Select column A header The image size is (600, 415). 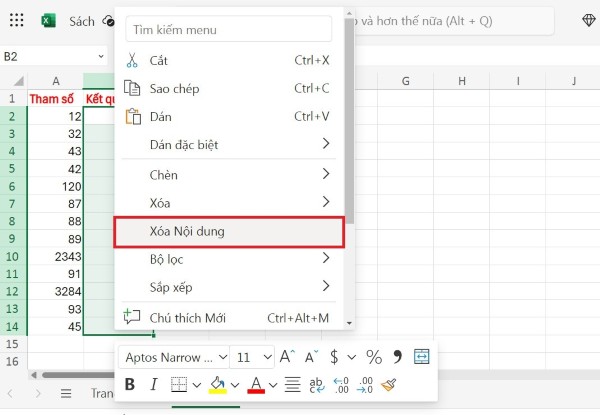tap(56, 81)
